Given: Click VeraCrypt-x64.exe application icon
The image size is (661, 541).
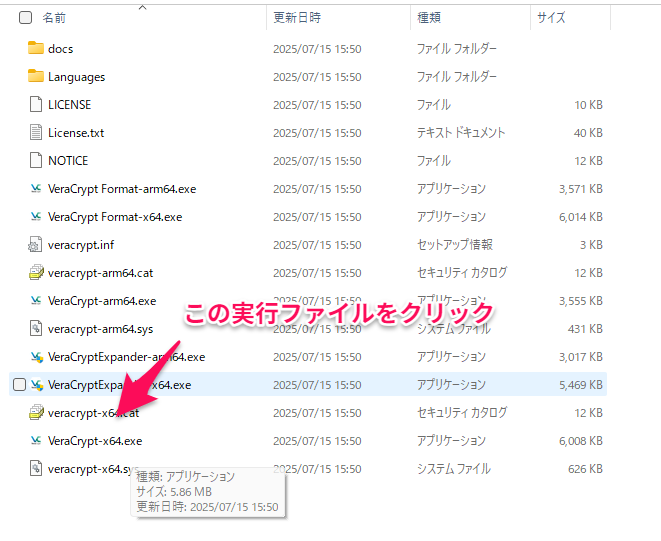Looking at the screenshot, I should point(36,441).
